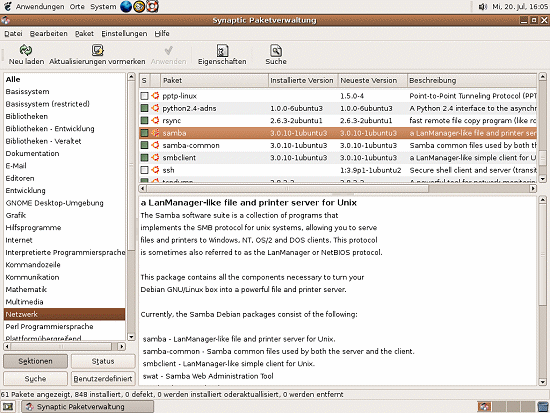Screen dimensions: 550x413
Task: Click the volume speaker icon
Action: pyautogui.click(x=483, y=6)
